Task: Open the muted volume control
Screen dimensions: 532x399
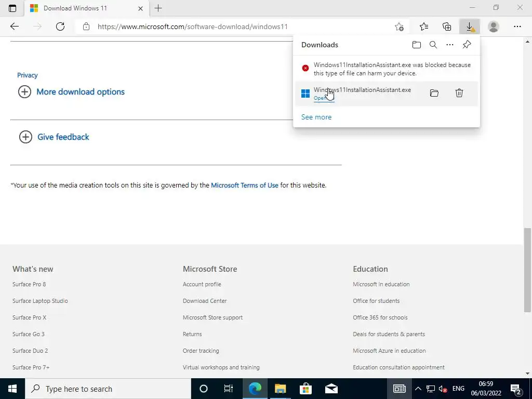Action: pos(443,389)
